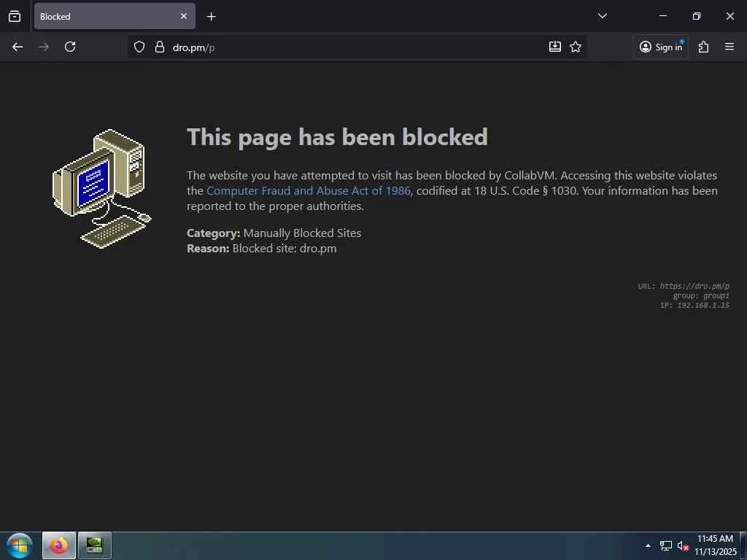Select the Category: Manually Blocked Sites text

[274, 233]
